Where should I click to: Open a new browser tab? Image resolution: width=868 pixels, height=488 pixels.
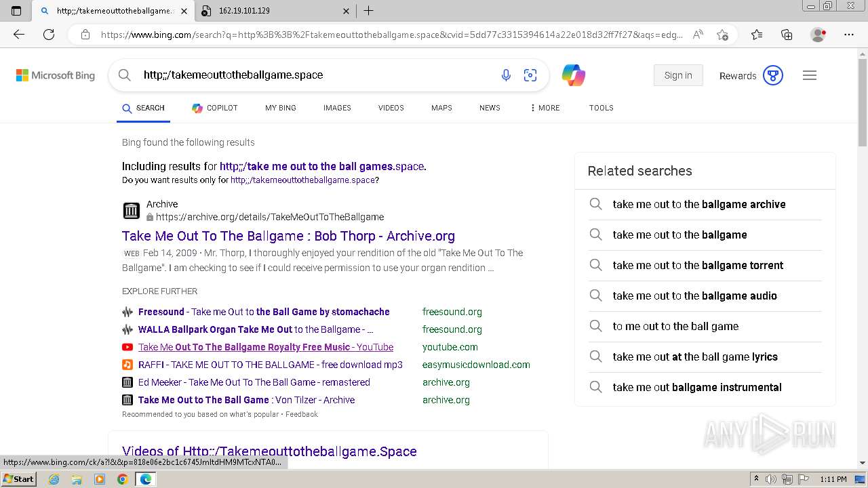368,11
